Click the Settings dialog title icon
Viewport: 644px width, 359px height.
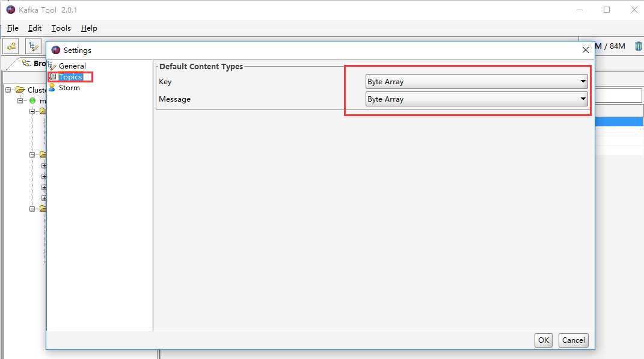pyautogui.click(x=56, y=50)
